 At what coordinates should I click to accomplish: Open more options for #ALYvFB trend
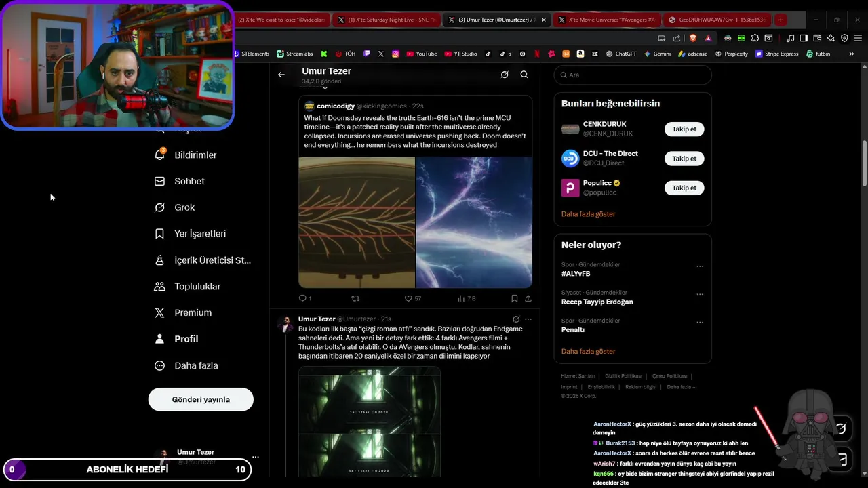point(700,266)
